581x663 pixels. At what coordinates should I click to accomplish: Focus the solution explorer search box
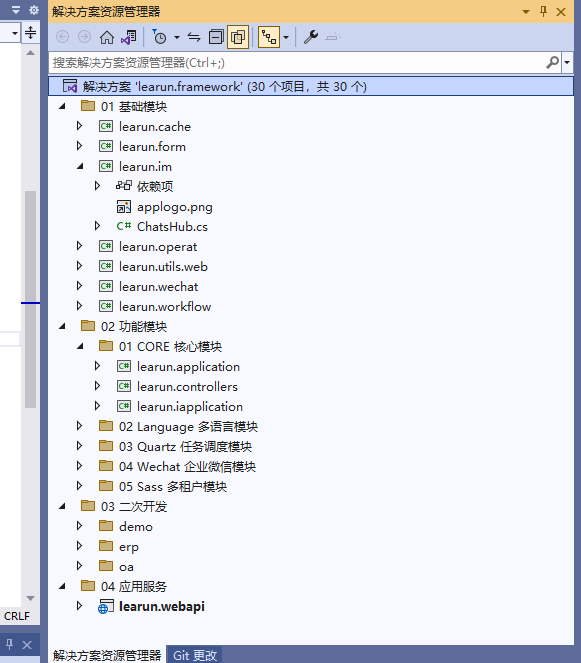(x=297, y=63)
